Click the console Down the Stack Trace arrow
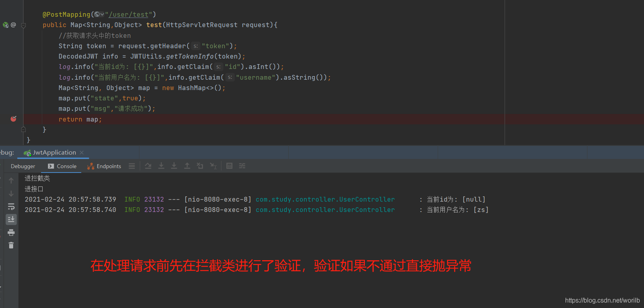This screenshot has width=644, height=308. coord(11,194)
